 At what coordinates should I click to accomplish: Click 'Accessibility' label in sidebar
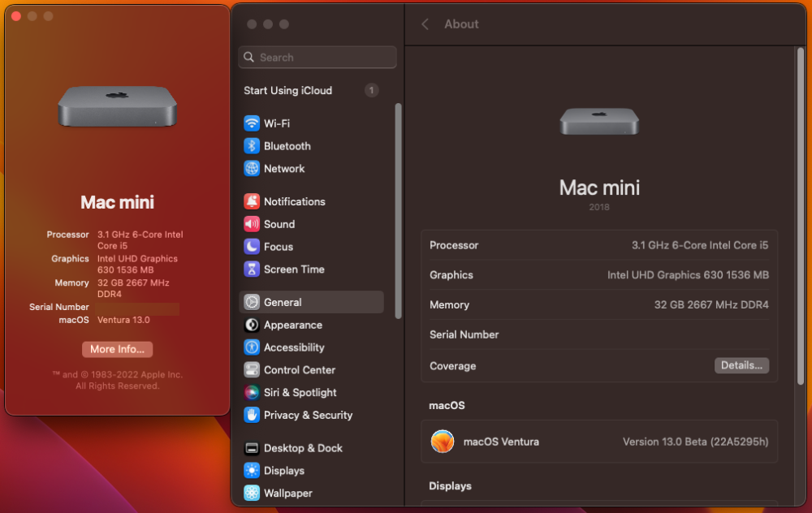294,347
